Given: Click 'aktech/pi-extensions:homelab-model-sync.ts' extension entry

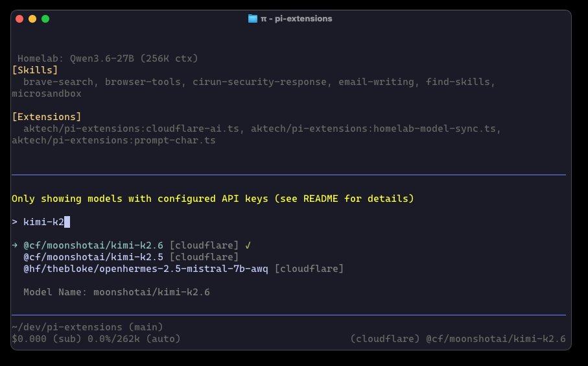Looking at the screenshot, I should click(373, 128).
